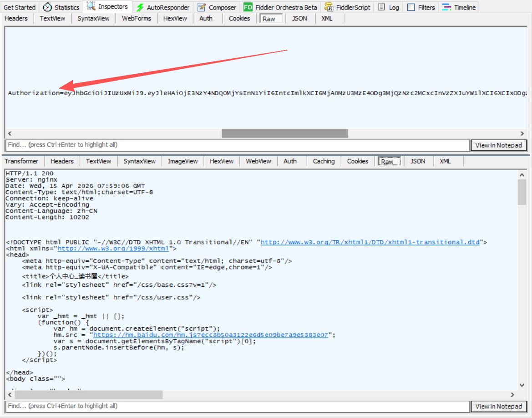Select response WebView tab
Image resolution: width=532 pixels, height=418 pixels.
(258, 161)
